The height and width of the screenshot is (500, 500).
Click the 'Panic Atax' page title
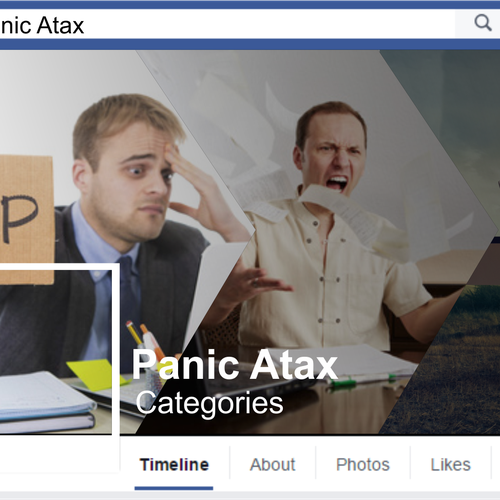click(x=235, y=364)
